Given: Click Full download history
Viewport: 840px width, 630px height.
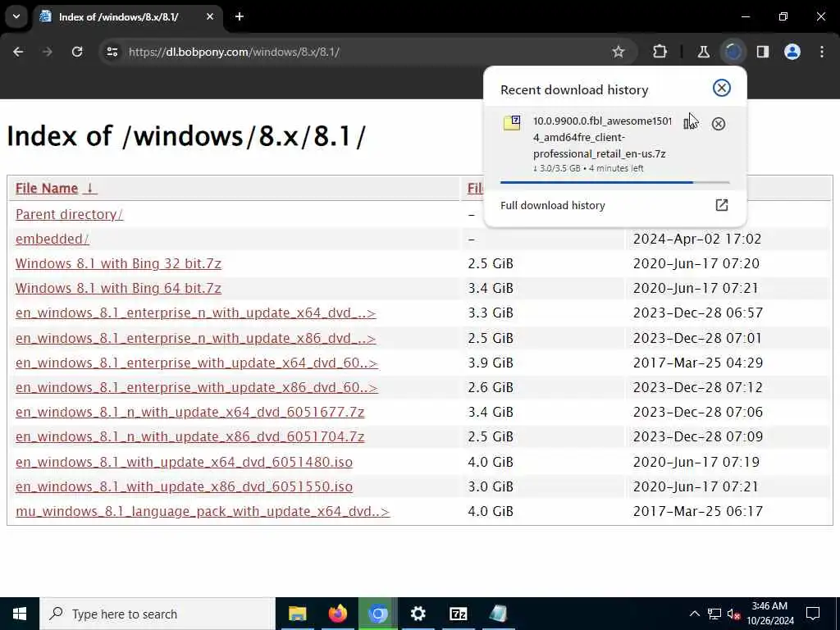Looking at the screenshot, I should (552, 205).
